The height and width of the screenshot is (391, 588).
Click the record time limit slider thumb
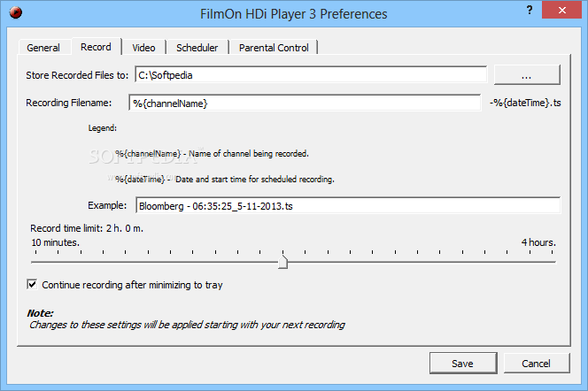282,262
